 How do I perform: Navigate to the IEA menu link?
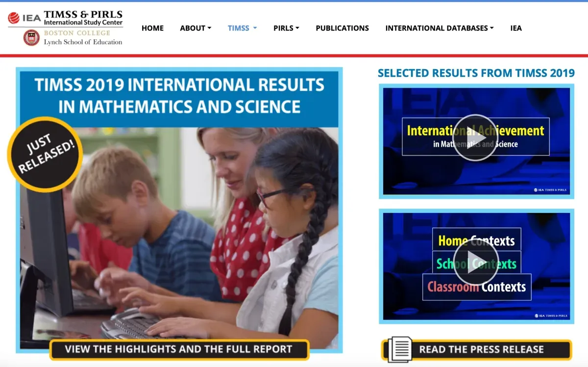pyautogui.click(x=515, y=28)
